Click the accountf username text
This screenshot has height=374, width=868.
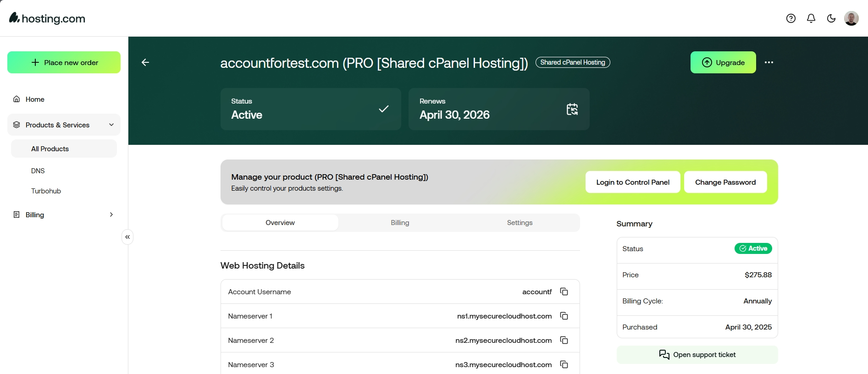(537, 292)
